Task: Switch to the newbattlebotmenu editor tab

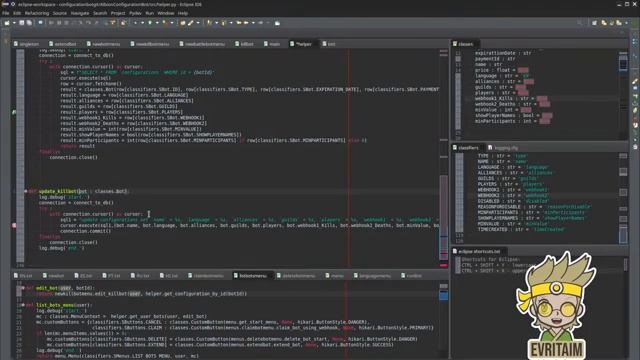Action: (202, 44)
